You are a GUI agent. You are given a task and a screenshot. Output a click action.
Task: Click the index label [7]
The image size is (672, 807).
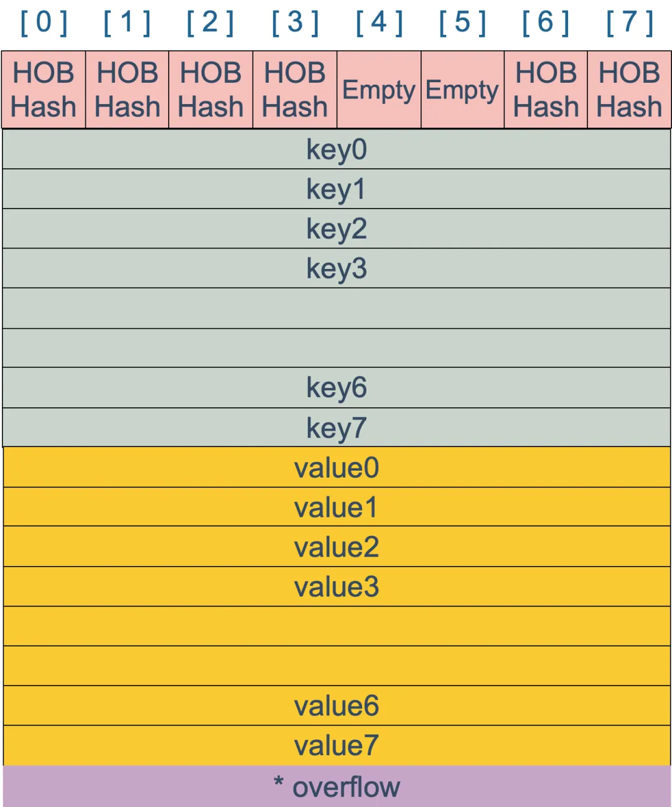(x=630, y=24)
